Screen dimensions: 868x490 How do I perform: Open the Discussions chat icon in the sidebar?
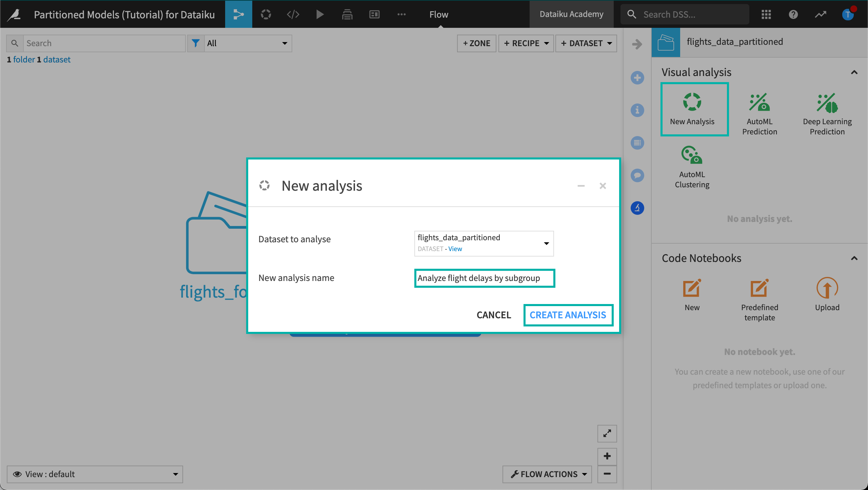637,175
